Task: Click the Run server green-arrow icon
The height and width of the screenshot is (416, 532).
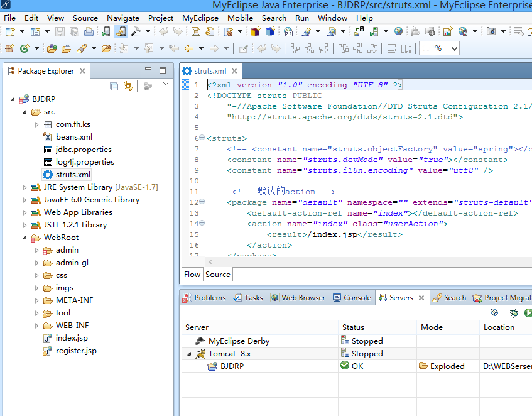Action: [x=374, y=31]
